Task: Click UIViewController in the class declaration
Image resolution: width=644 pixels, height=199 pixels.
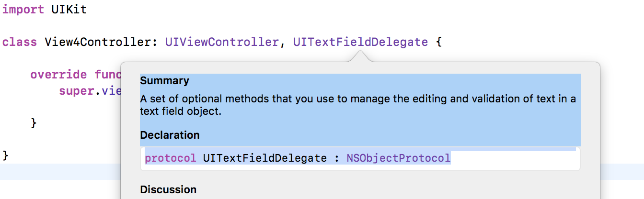Action: 222,42
